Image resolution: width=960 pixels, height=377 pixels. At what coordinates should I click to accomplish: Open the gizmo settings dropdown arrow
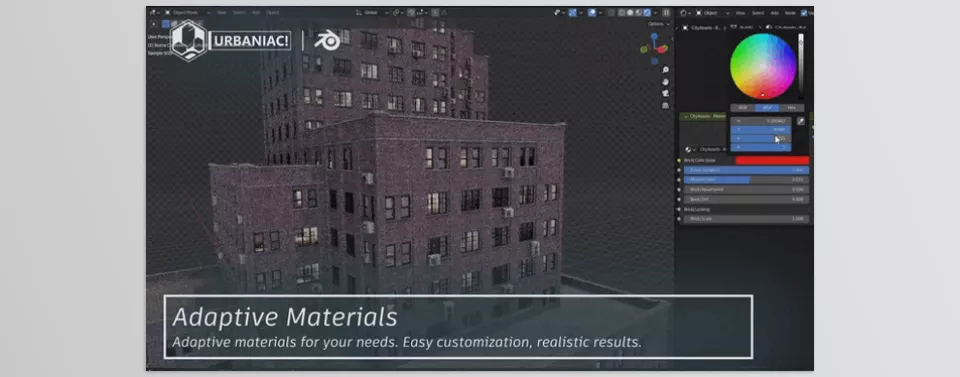click(581, 13)
